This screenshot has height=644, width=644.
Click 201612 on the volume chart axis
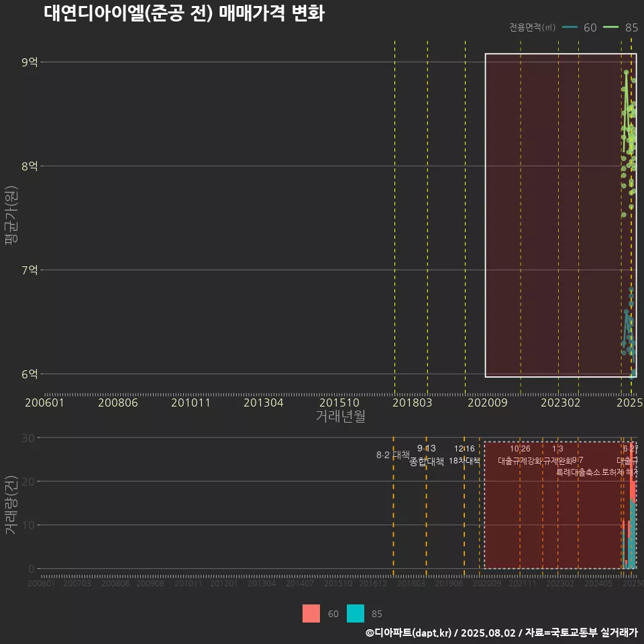point(373,583)
